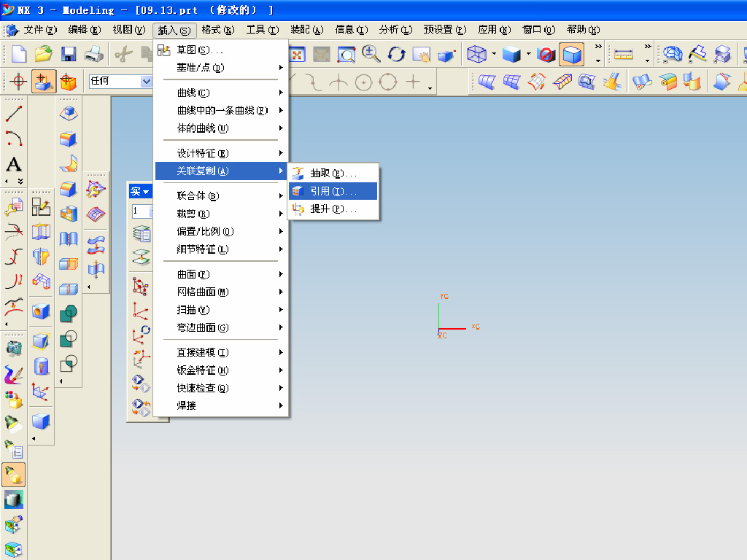The image size is (747, 560).
Task: Click the Cut scissors icon
Action: pyautogui.click(x=123, y=54)
